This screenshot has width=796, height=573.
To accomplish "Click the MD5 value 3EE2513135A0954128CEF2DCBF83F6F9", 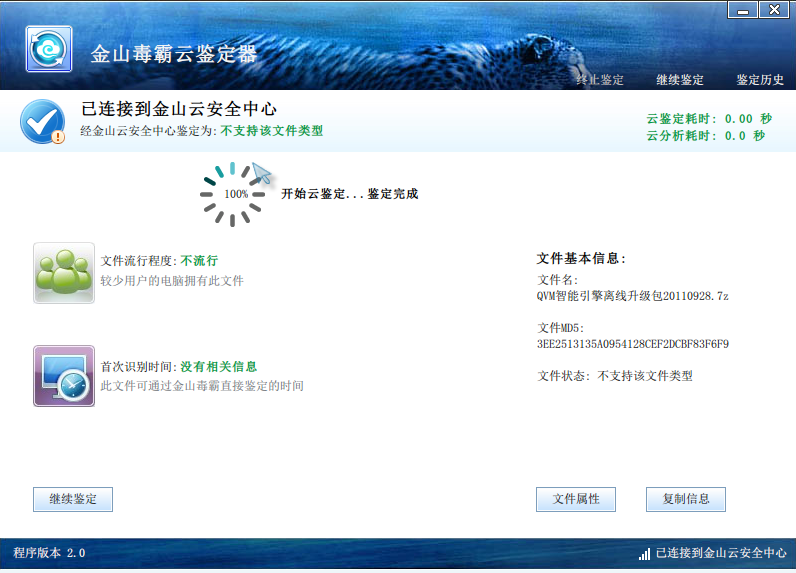I will (633, 344).
